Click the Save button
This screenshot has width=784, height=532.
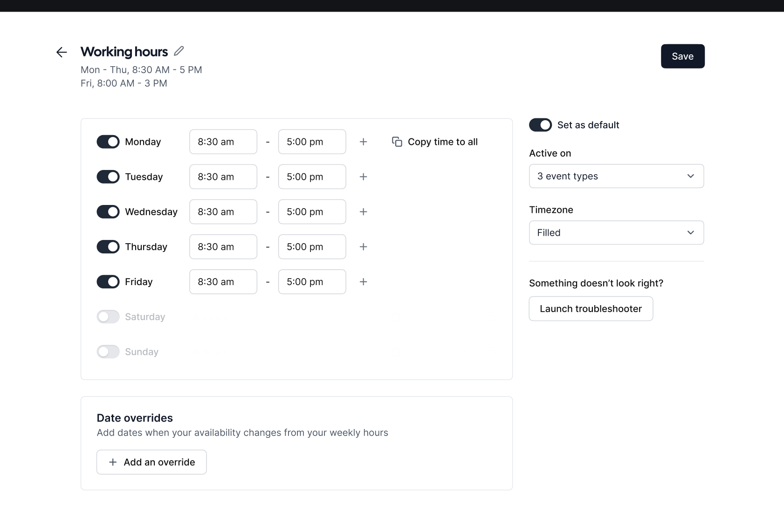[x=682, y=56]
